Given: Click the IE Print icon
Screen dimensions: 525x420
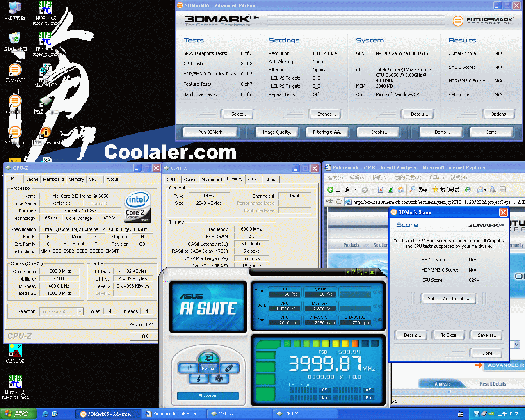Looking at the screenshot, I should coord(493,189).
